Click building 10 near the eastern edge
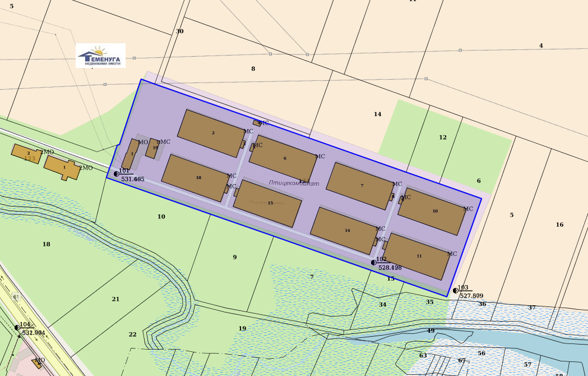 click(x=432, y=212)
